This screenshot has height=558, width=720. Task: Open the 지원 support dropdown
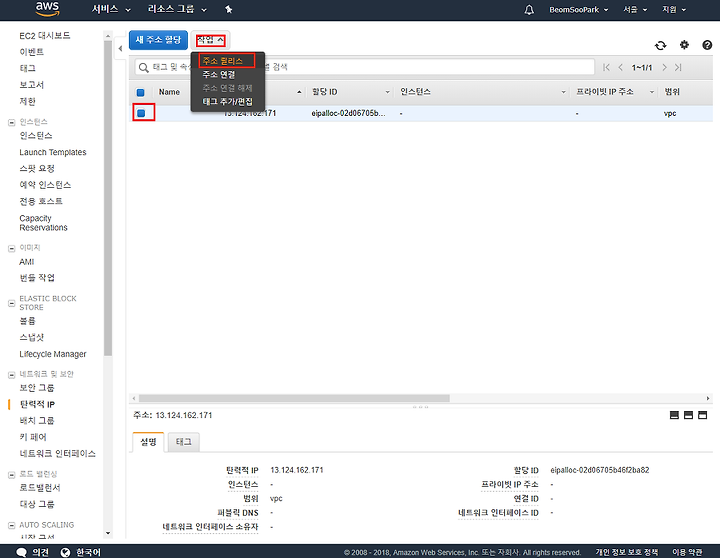click(674, 10)
